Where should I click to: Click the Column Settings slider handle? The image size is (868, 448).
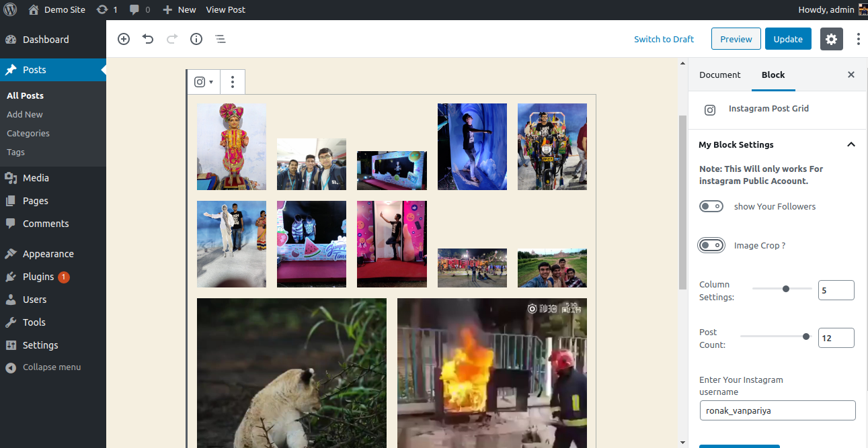coord(786,289)
